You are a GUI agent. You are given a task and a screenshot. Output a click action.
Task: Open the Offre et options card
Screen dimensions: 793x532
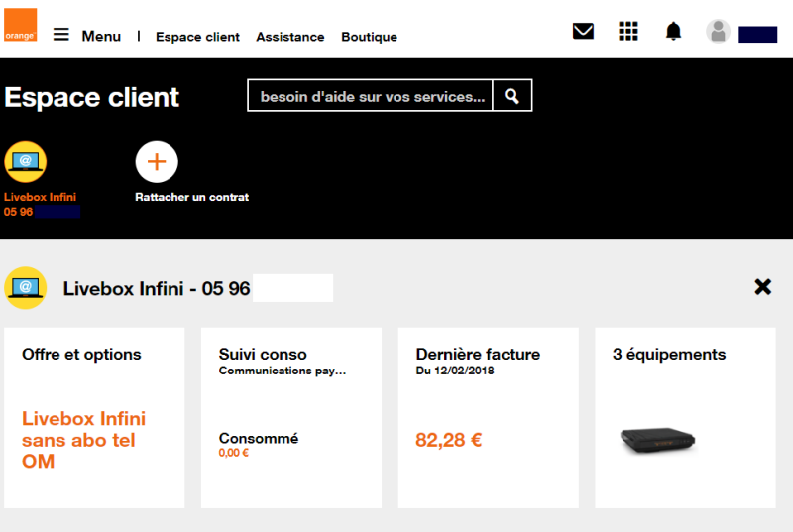point(94,418)
